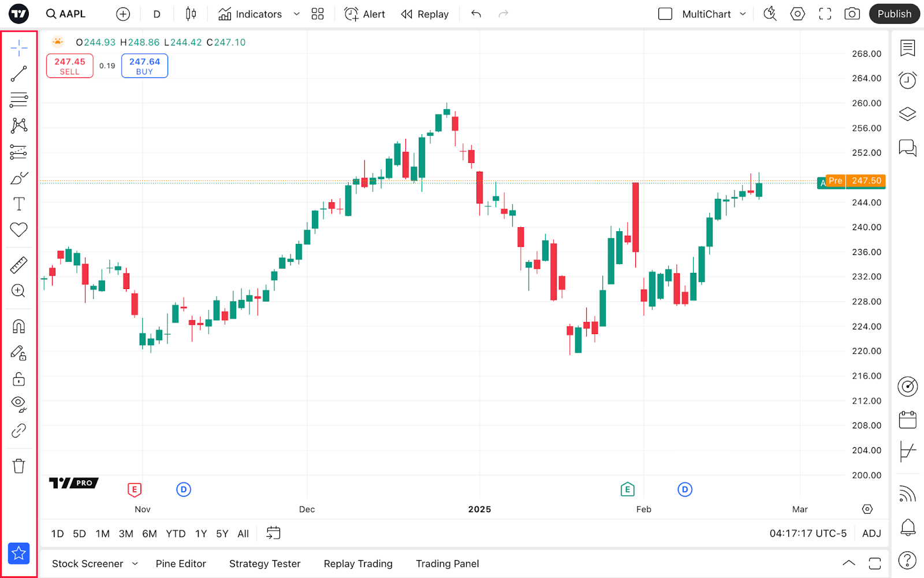The width and height of the screenshot is (924, 578).
Task: Open the timezone menu showing UTC-5
Action: 808,533
